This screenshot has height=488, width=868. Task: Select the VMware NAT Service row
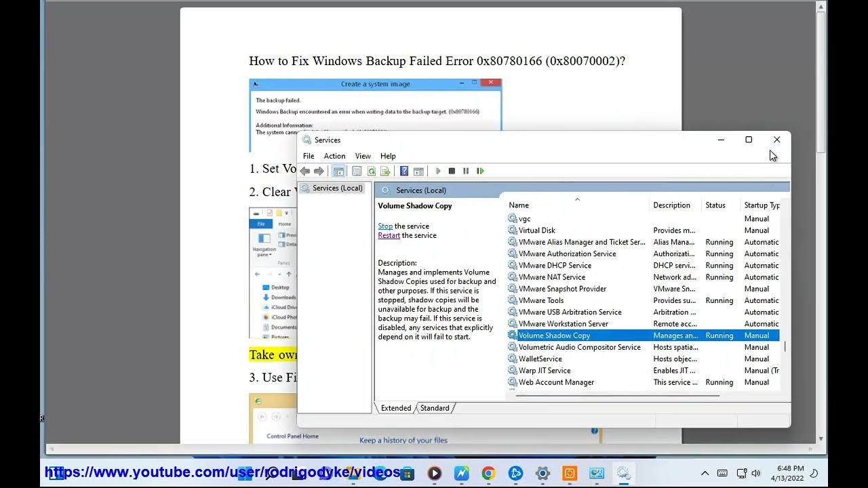[x=643, y=277]
